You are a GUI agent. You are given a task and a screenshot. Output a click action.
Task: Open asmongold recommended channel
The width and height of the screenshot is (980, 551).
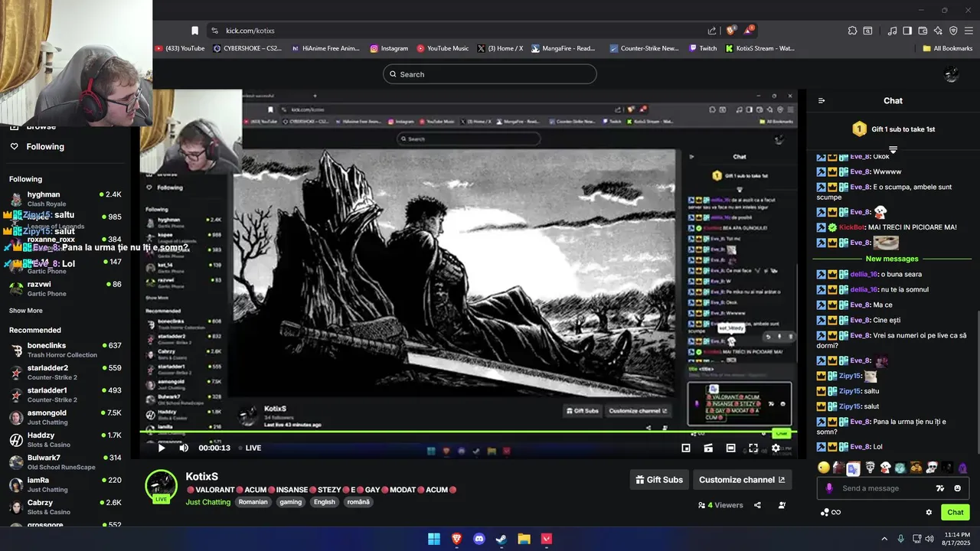coord(64,417)
